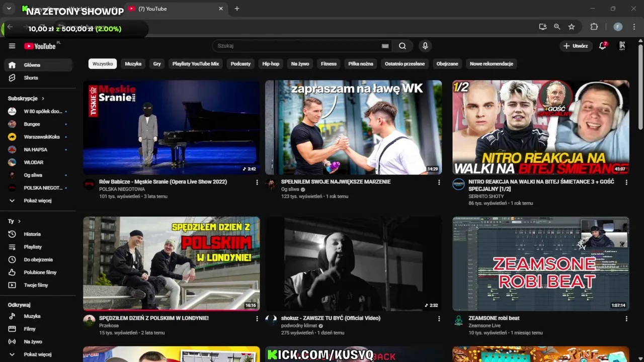644x362 pixels.
Task: Open Historia in the sidebar
Action: tap(39, 234)
